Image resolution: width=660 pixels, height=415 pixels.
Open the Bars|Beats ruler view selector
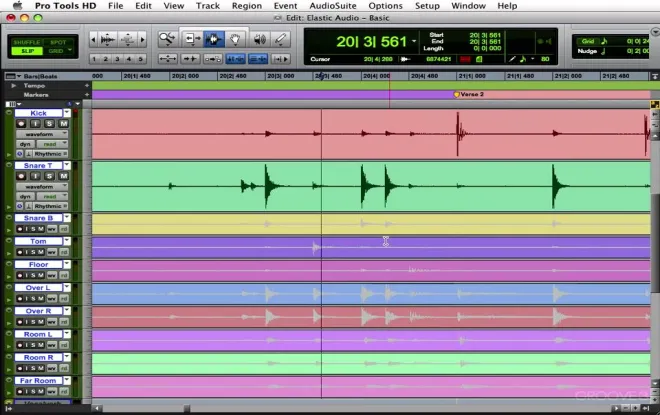point(13,76)
